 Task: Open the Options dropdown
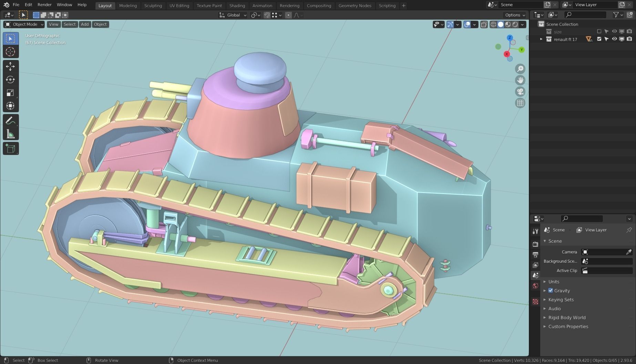point(515,15)
